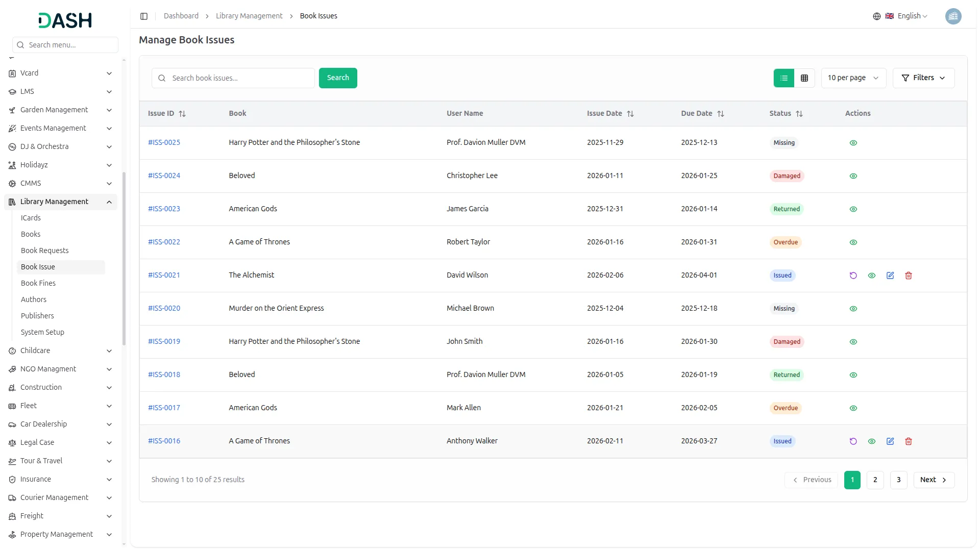Restore the #ISS-0021 issue via purple icon
This screenshot has height=551, width=980.
pos(853,275)
